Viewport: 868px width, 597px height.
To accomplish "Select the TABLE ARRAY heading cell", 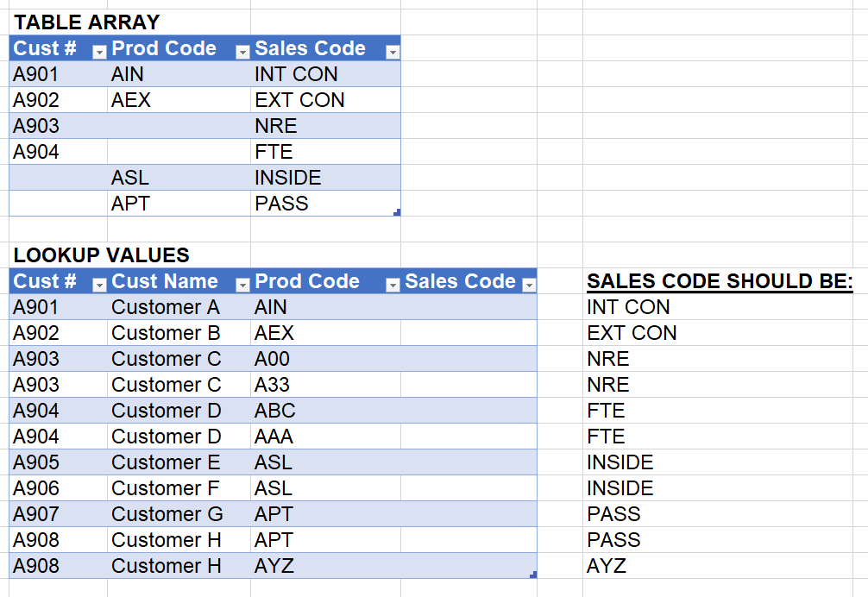I will point(87,22).
